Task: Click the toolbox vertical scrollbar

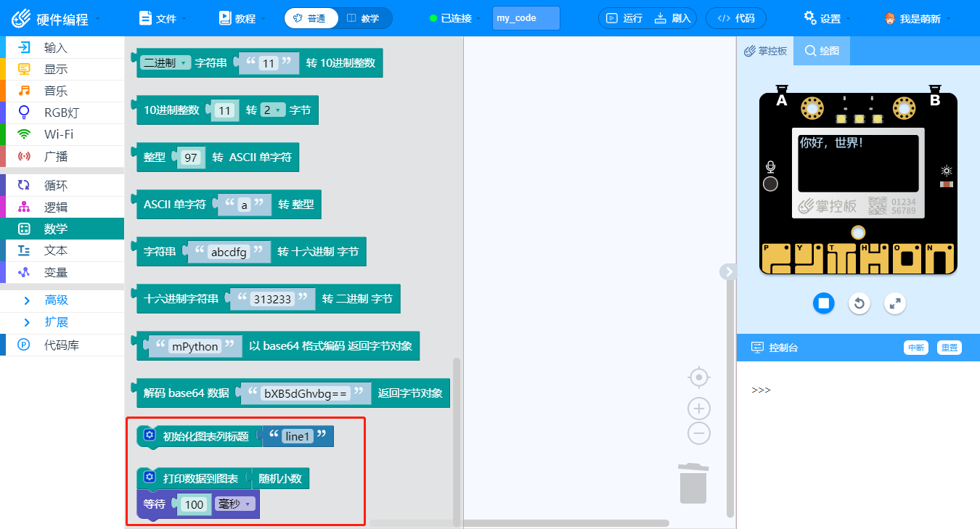Action: click(x=457, y=441)
